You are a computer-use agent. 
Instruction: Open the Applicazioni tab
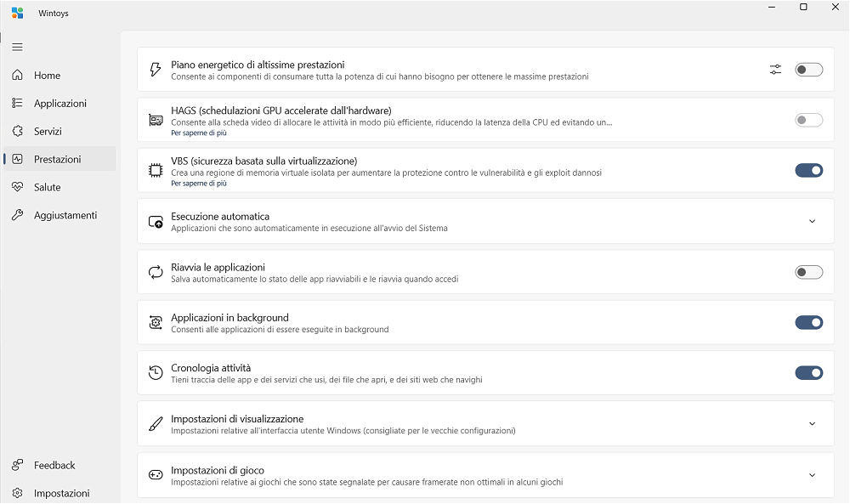59,104
